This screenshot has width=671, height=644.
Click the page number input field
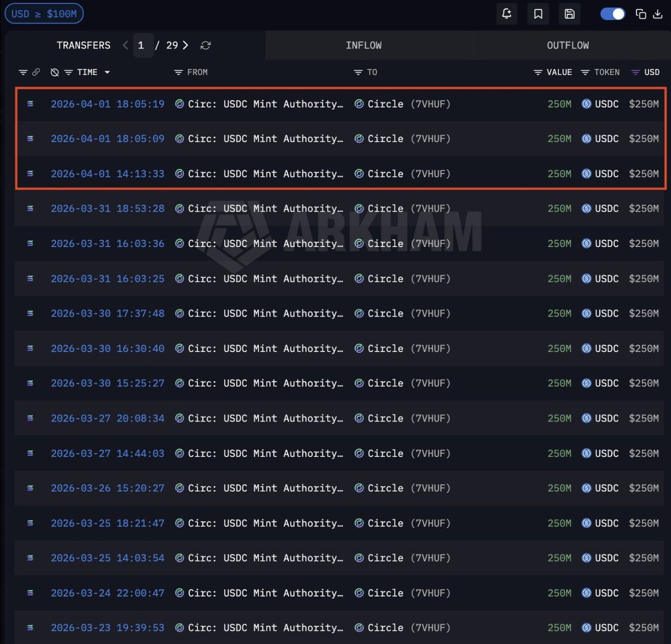tap(142, 45)
